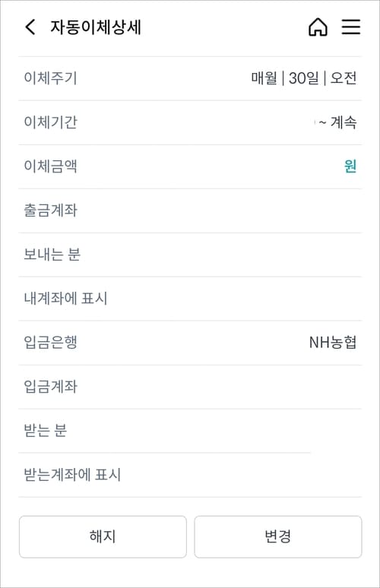Viewport: 380px width, 588px height.
Task: Select the 보내는 분 row
Action: 190,254
